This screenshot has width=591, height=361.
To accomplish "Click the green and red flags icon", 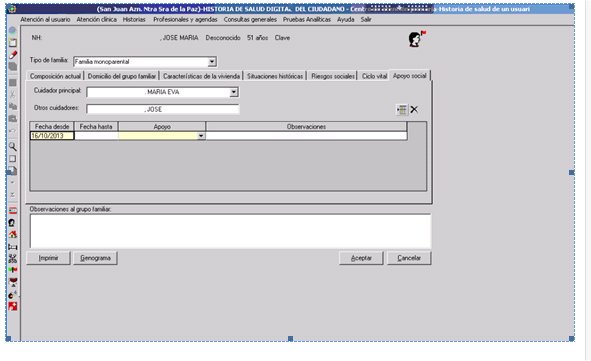I will [x=13, y=270].
